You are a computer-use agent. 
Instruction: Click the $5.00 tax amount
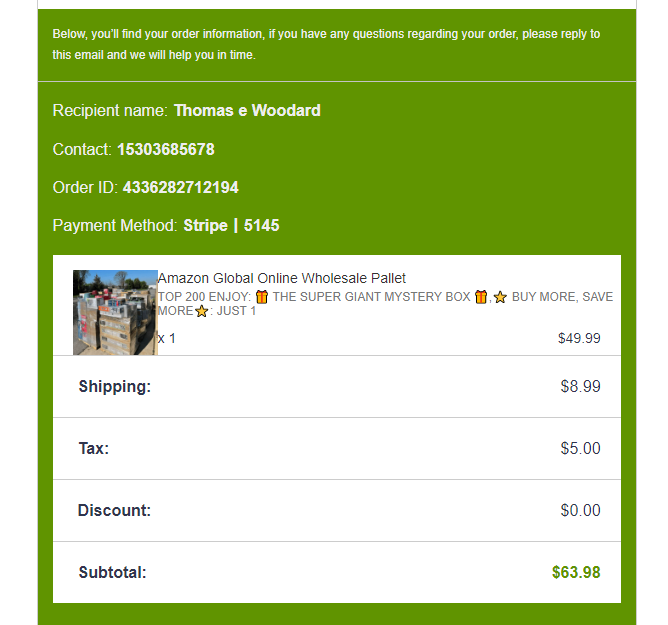coord(580,448)
